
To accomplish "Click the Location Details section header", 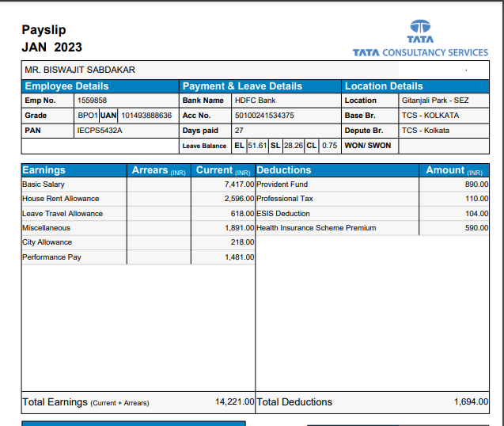I will tap(384, 86).
